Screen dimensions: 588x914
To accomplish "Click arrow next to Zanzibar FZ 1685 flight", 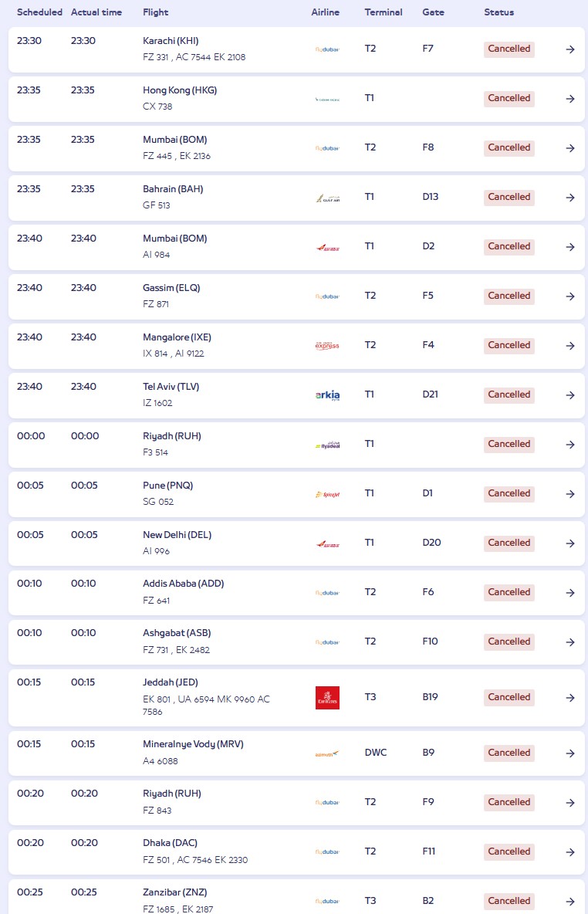I will coord(570,901).
